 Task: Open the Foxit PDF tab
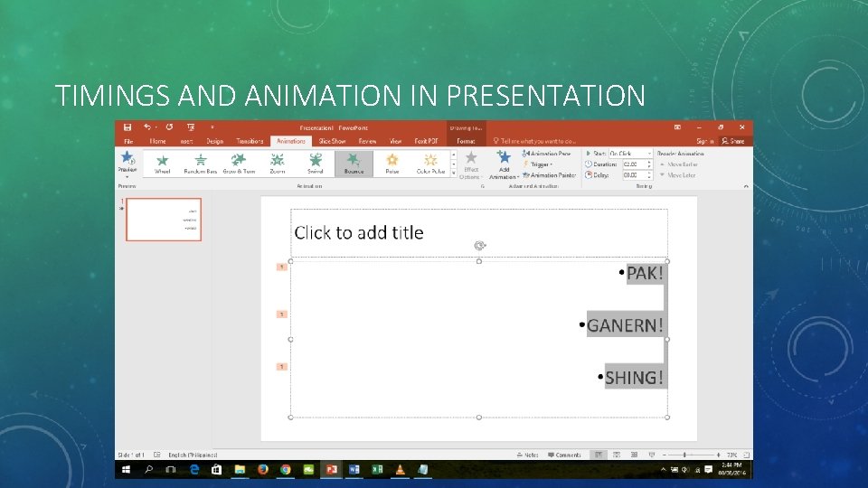pos(426,141)
